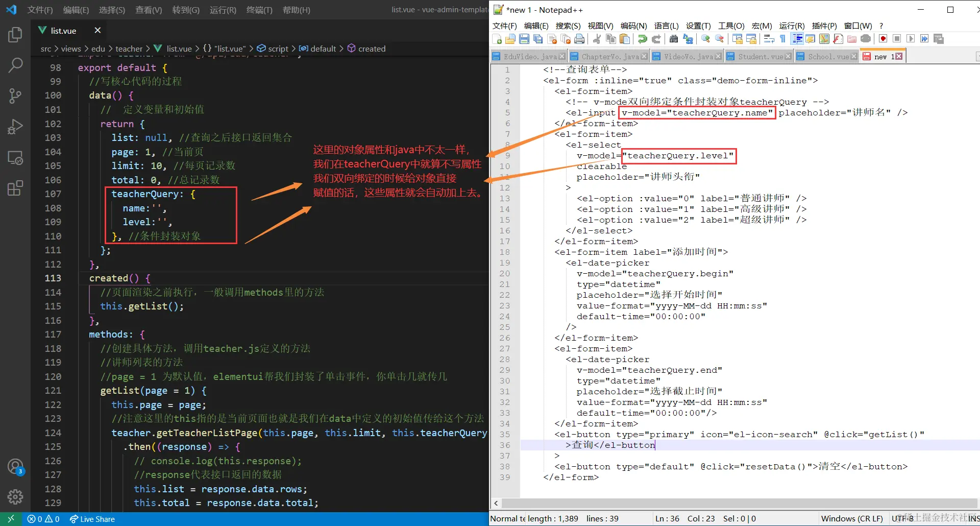The image size is (980, 526).
Task: Open the 'src' breadcrumb dropdown
Action: point(46,49)
